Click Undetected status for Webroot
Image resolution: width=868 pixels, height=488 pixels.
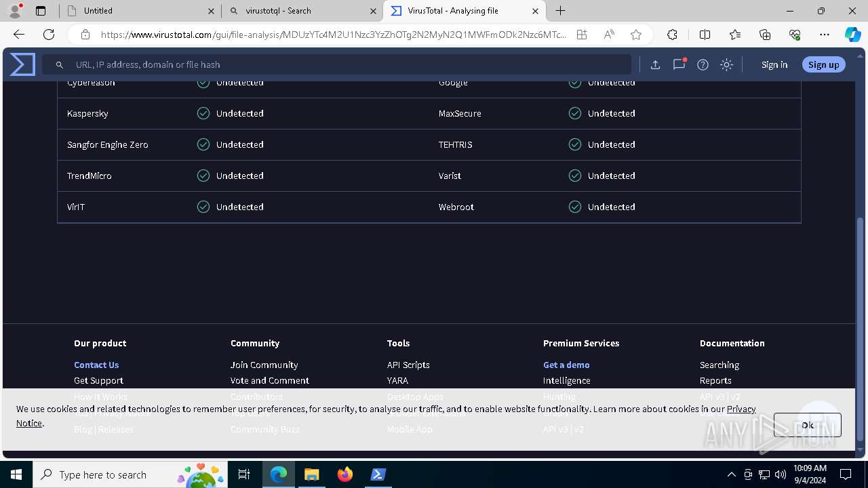612,207
